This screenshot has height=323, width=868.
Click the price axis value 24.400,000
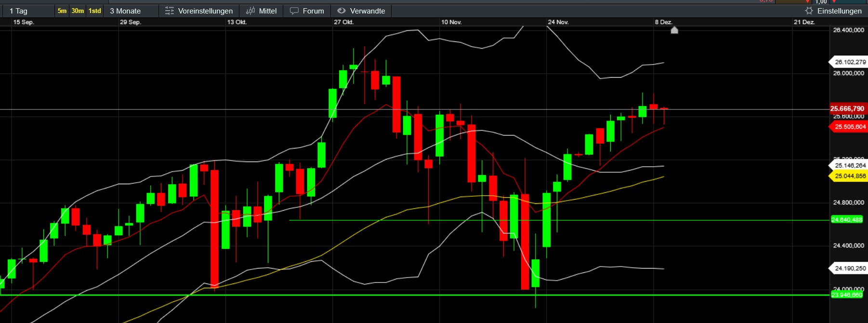[849, 245]
